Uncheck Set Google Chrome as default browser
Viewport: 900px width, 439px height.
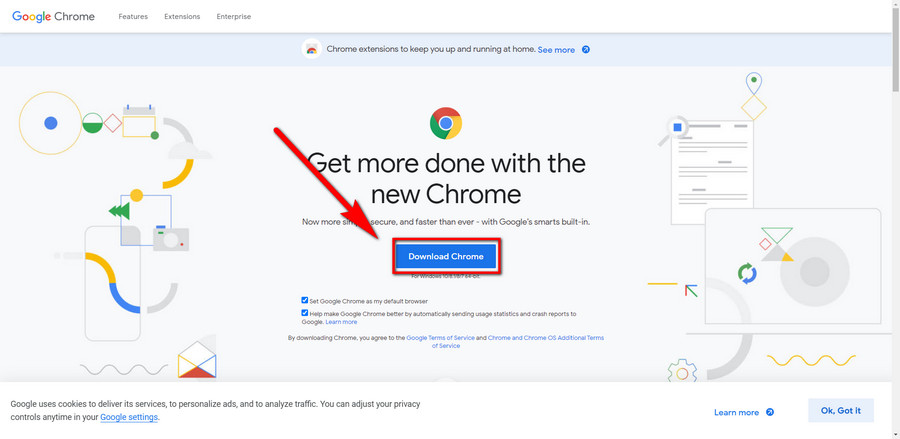(x=305, y=300)
